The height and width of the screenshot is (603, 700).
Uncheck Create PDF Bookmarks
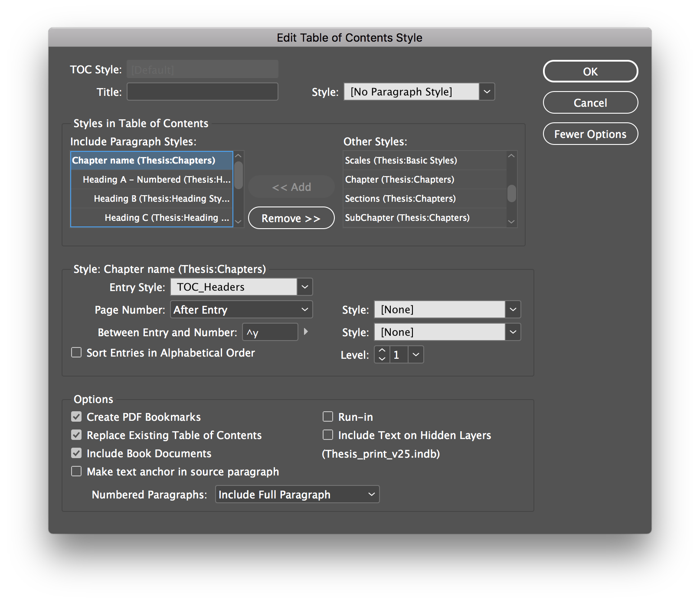(x=76, y=417)
